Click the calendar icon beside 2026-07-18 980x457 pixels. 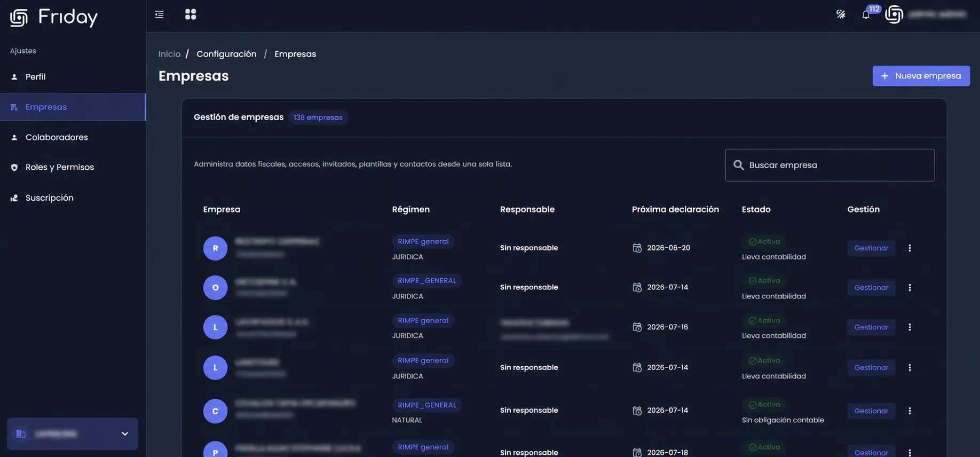637,452
